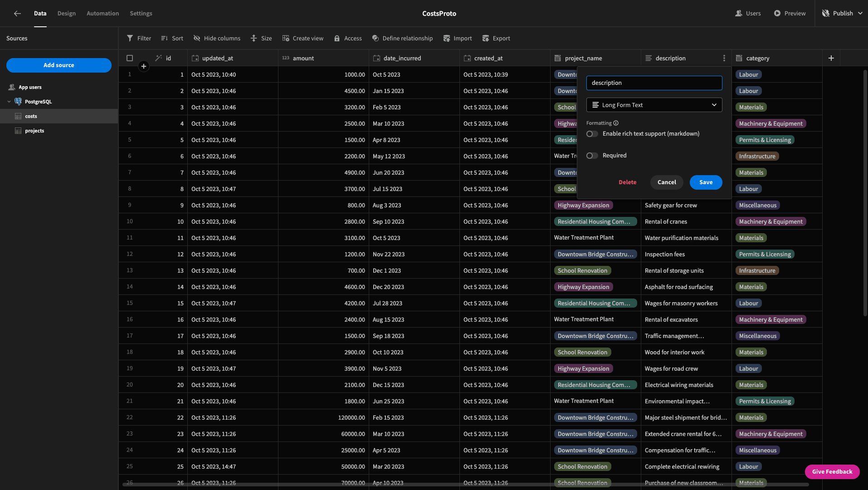Viewport: 868px width, 490px height.
Task: Open description column options menu dots
Action: click(724, 58)
